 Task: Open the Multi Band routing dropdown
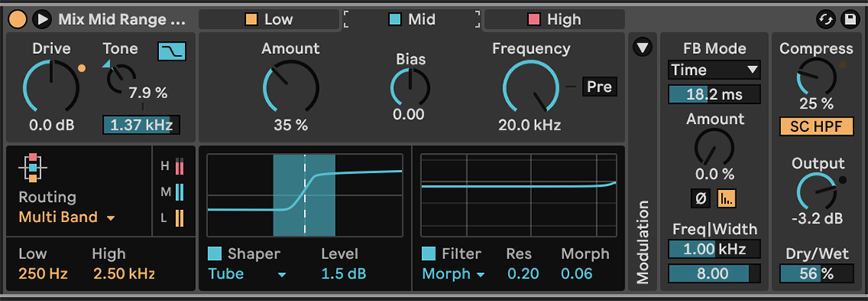68,217
